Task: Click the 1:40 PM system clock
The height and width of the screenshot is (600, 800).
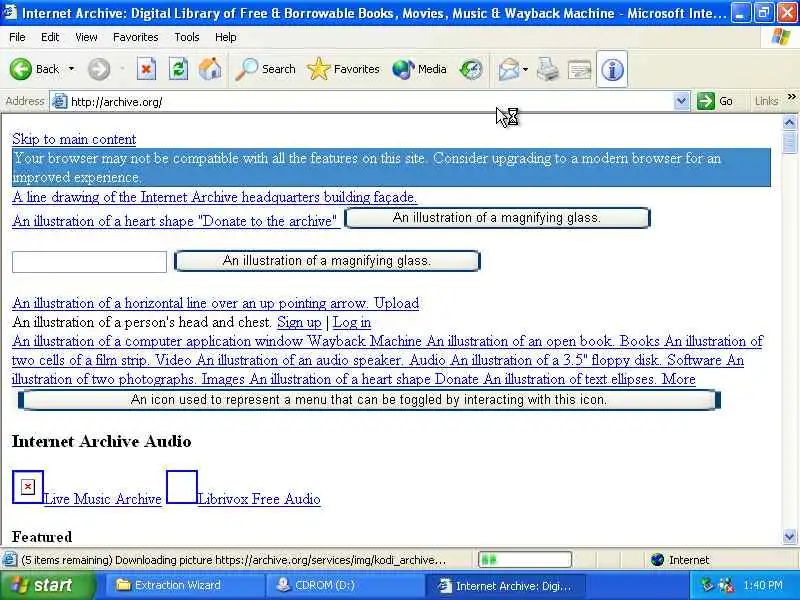Action: point(763,585)
